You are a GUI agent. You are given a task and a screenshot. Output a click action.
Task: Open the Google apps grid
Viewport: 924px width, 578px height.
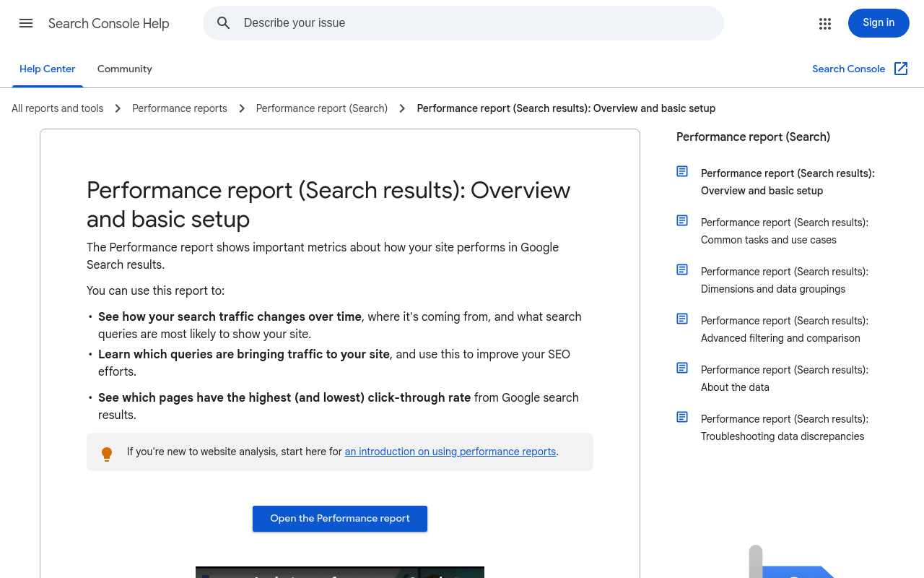click(825, 23)
